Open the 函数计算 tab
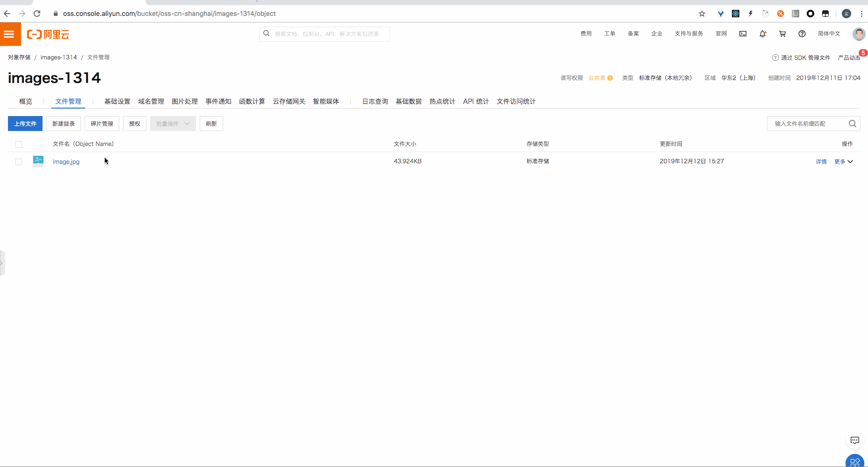The image size is (868, 467). [x=252, y=102]
